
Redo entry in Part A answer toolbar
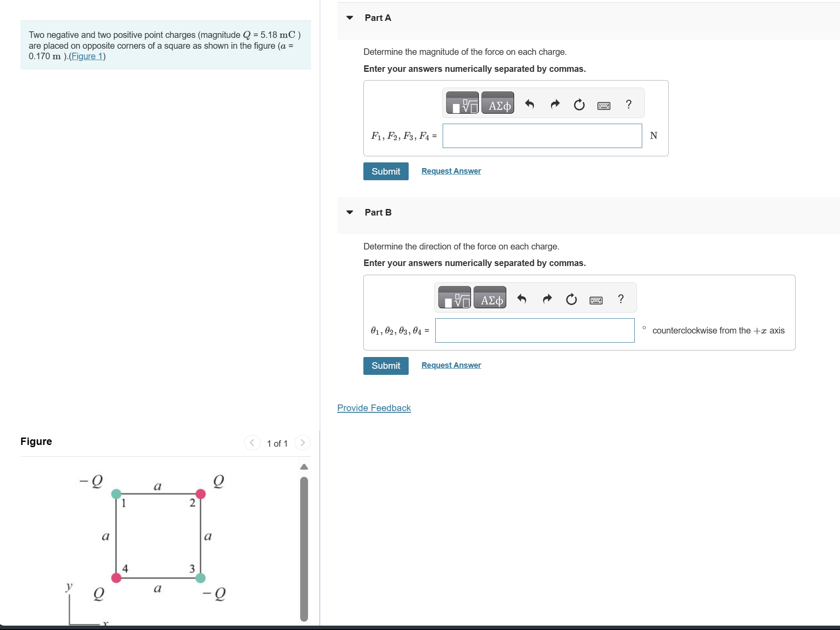(x=554, y=104)
